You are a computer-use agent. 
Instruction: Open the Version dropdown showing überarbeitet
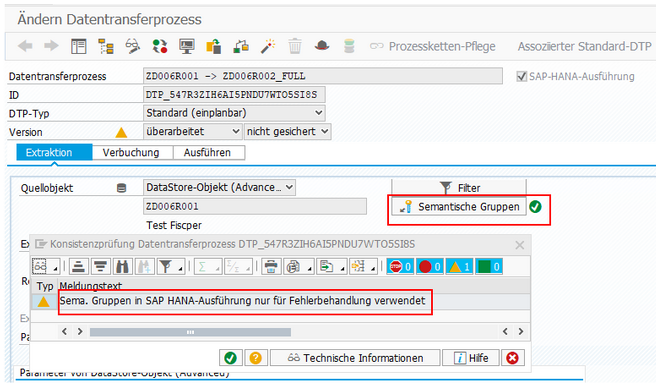192,131
